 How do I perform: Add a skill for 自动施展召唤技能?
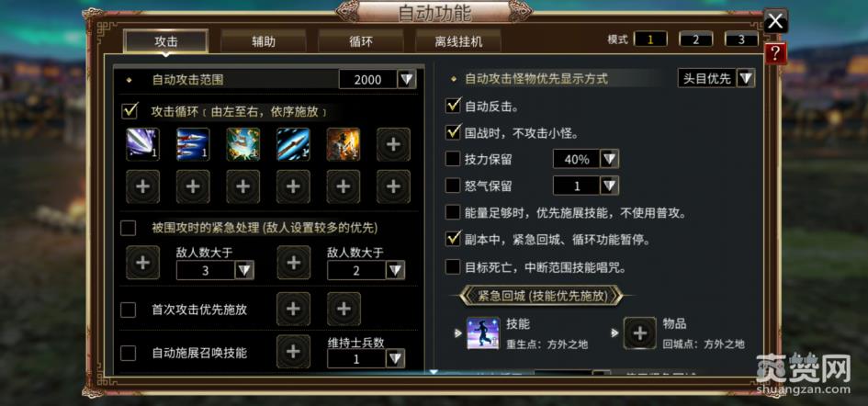point(293,351)
